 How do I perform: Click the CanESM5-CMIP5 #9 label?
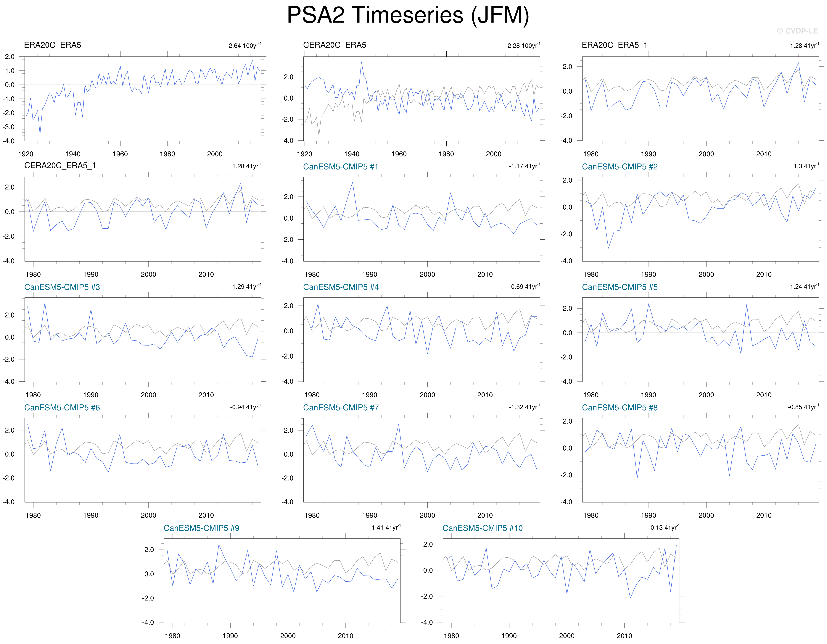click(201, 528)
